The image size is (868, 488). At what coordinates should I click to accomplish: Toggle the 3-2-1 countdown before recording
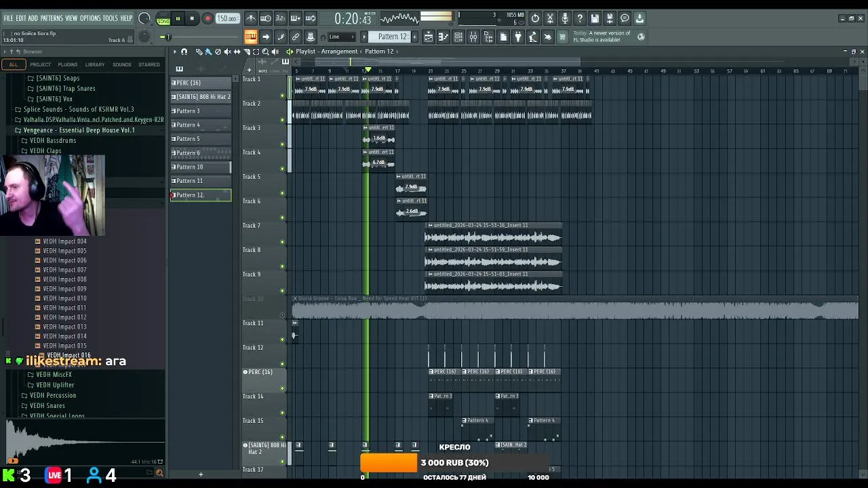tap(281, 18)
